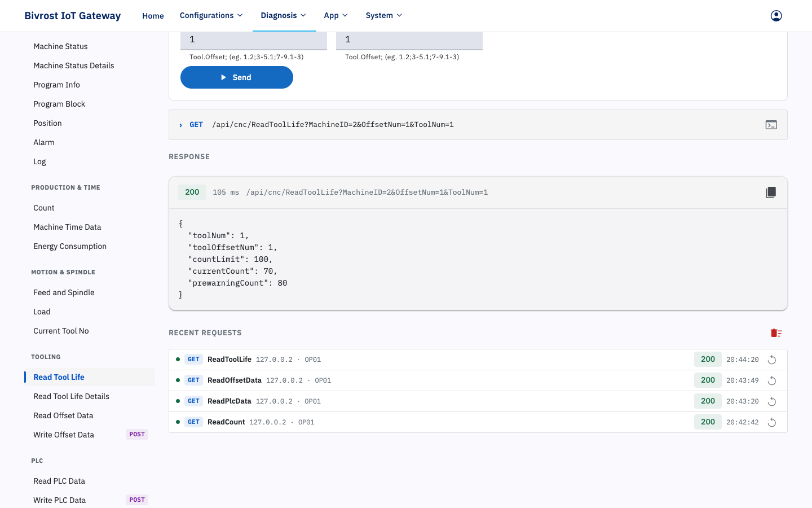Open the App menu
The image size is (812, 508).
point(336,16)
